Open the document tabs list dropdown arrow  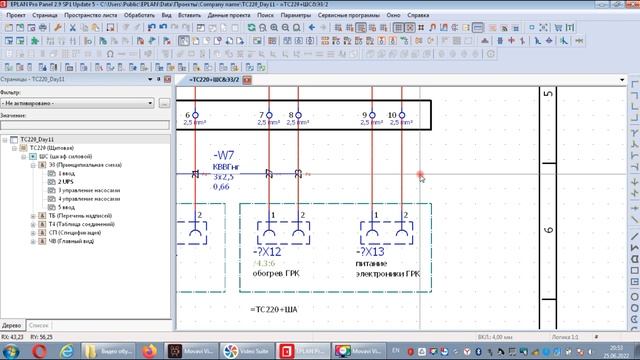(622, 80)
